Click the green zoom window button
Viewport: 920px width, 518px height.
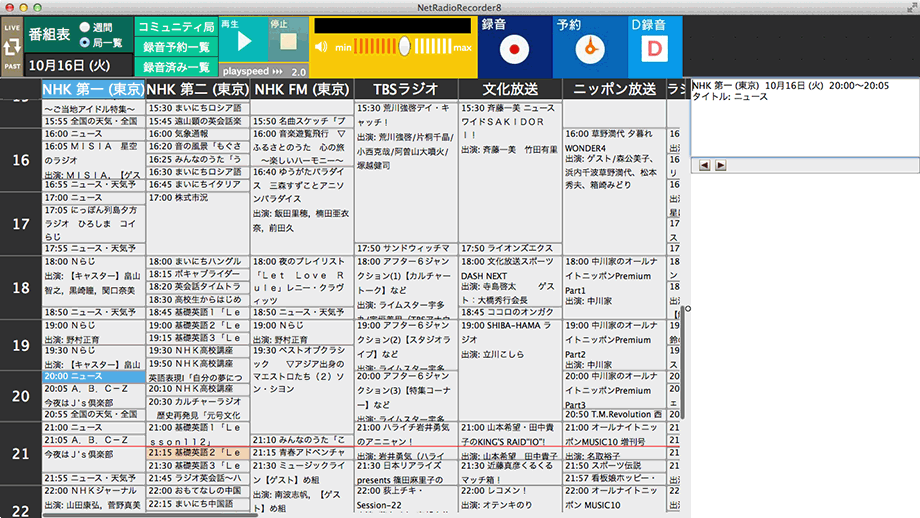38,8
